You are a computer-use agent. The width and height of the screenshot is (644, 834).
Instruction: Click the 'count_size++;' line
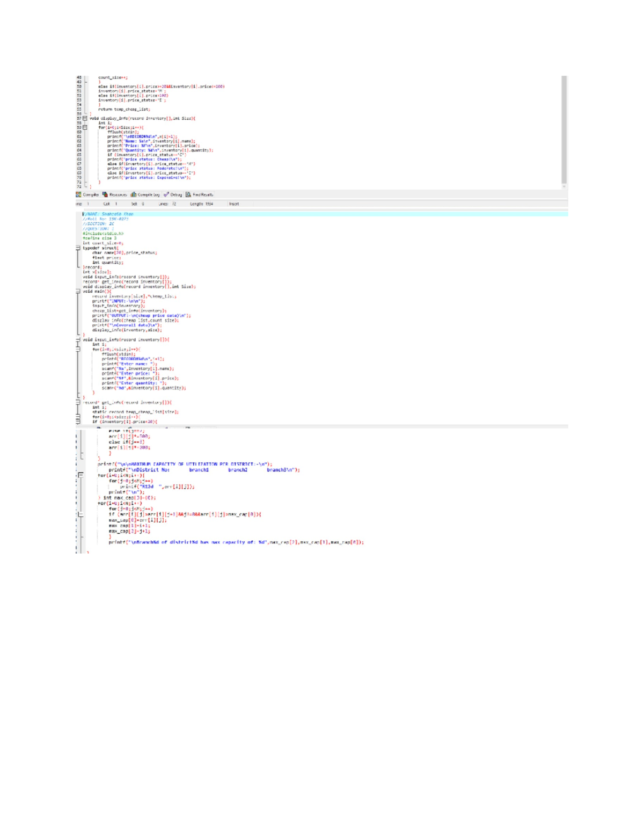[113, 77]
